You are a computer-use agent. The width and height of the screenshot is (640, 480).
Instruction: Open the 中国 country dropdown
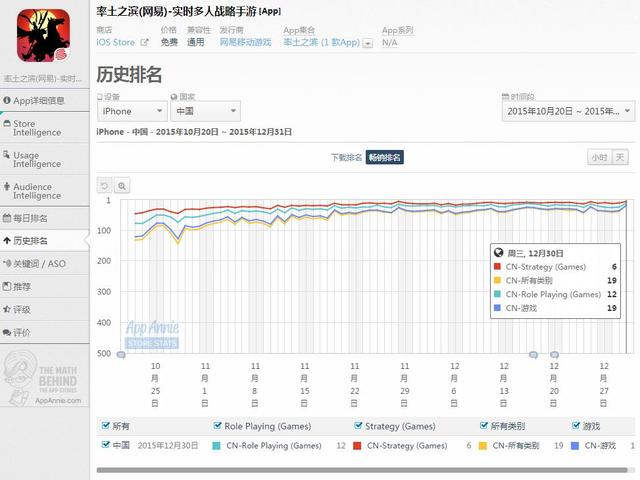pyautogui.click(x=205, y=111)
